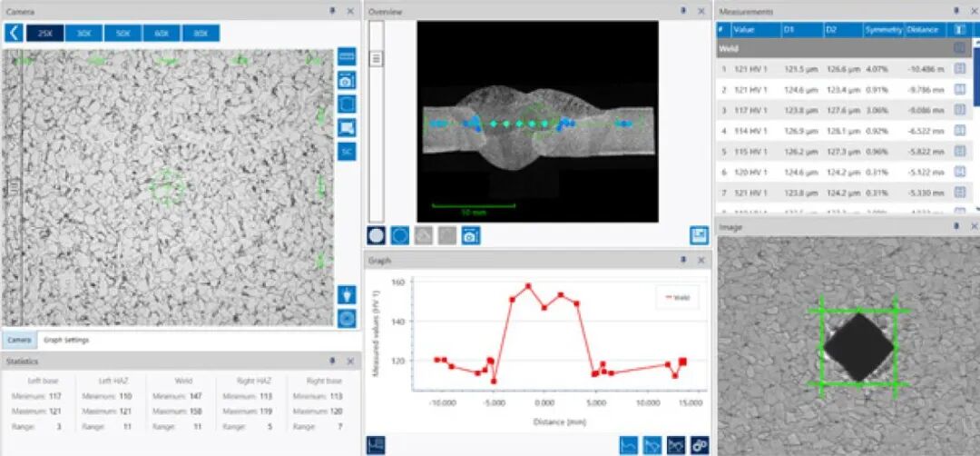This screenshot has width=980, height=456.
Task: Click the fit-image icon at Overview's right edge
Action: coord(700,235)
